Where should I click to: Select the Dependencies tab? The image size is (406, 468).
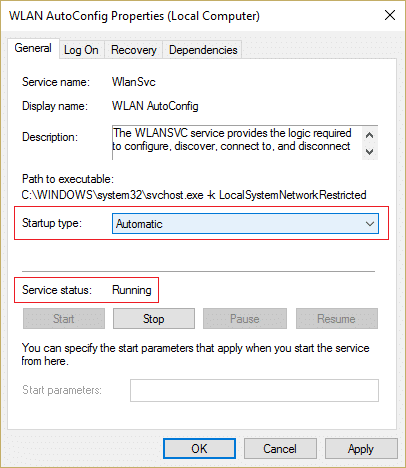coord(203,50)
